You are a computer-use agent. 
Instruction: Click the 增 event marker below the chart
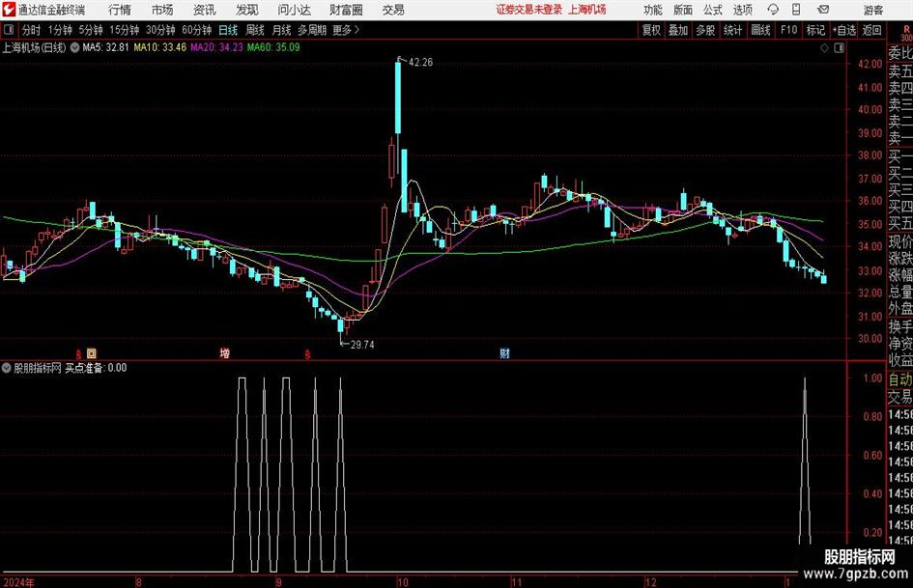(225, 353)
